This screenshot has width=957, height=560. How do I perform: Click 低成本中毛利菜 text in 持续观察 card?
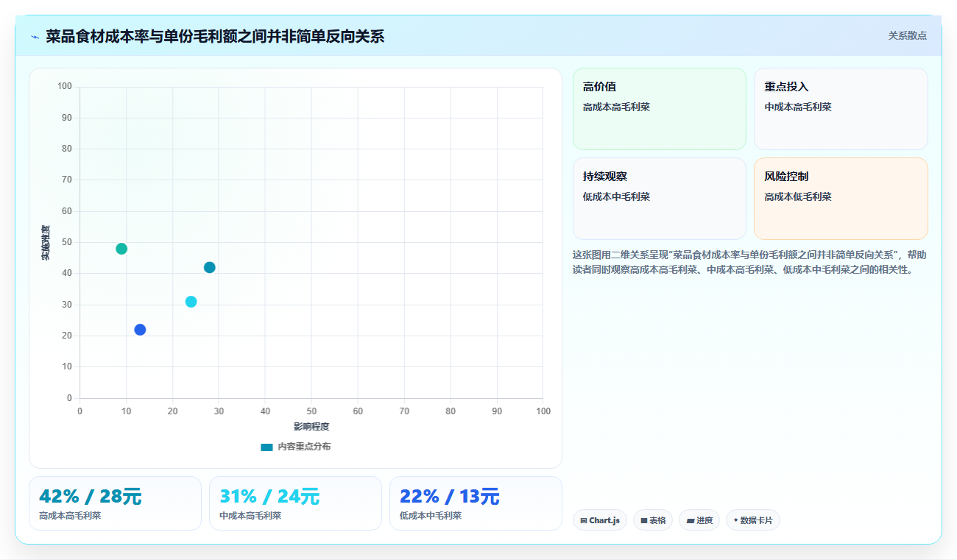[616, 197]
